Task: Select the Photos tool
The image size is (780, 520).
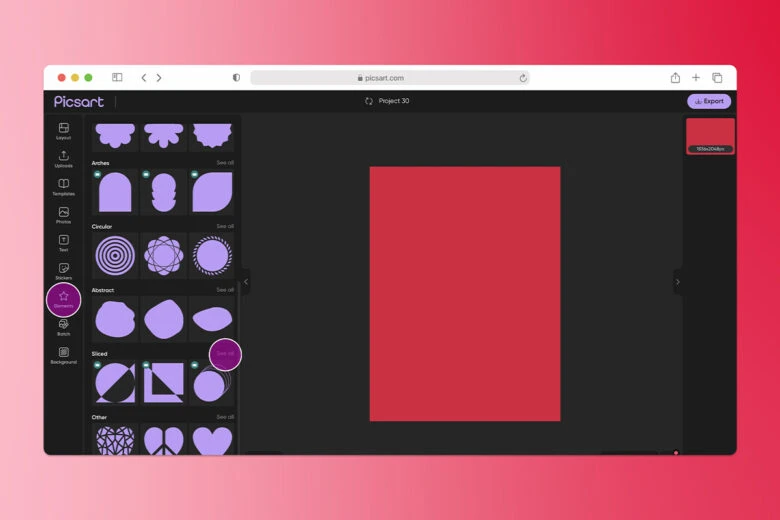Action: [63, 214]
